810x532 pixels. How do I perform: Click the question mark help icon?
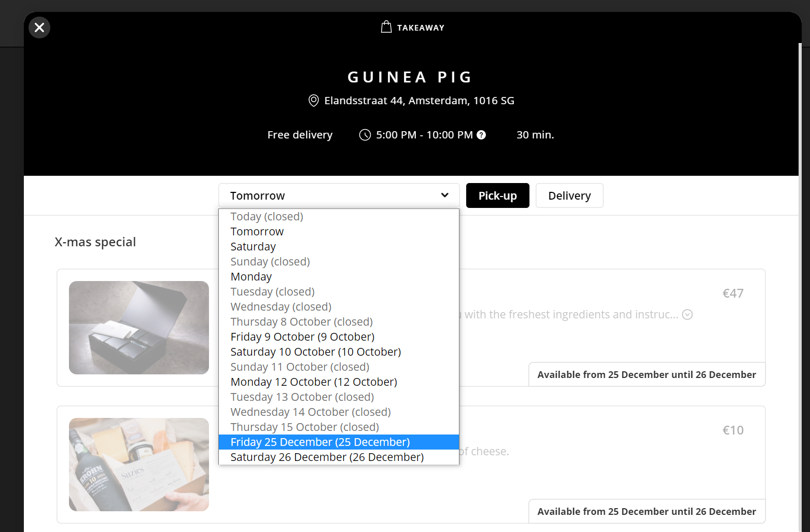[x=481, y=135]
